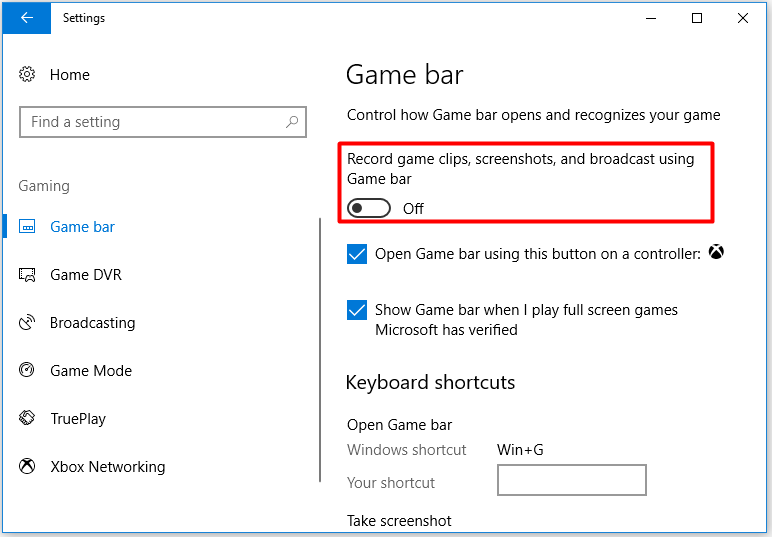The width and height of the screenshot is (772, 537).
Task: Minimize the Settings window
Action: click(x=651, y=18)
